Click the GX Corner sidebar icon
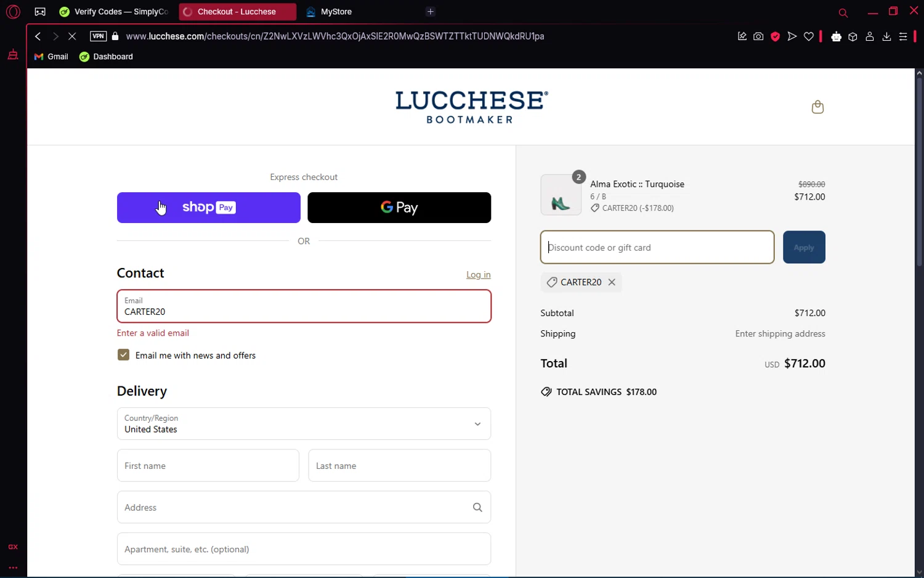 pyautogui.click(x=13, y=547)
